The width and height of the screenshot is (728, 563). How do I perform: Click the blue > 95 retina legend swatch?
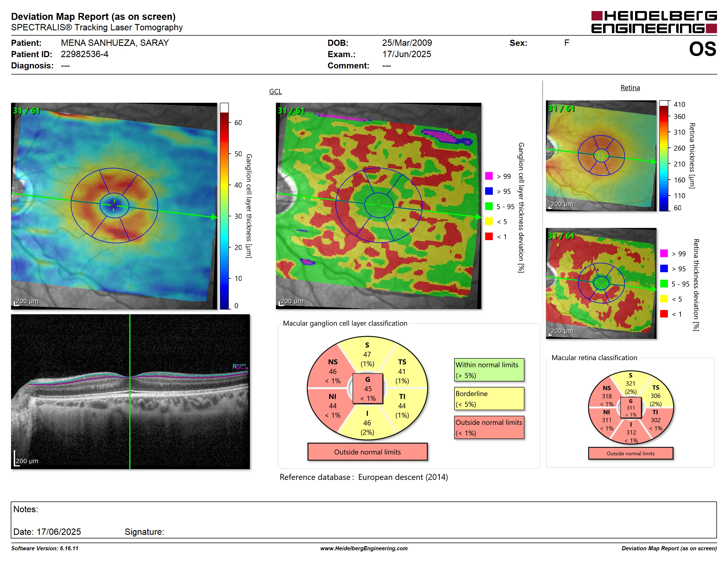click(664, 268)
